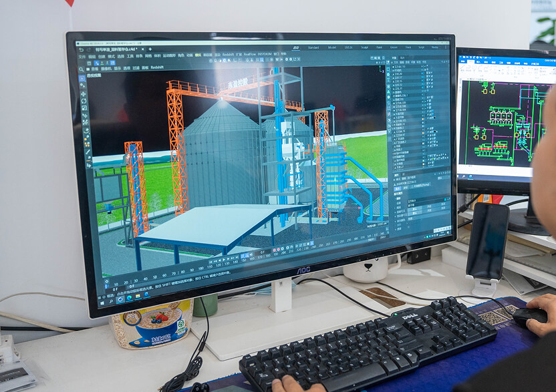
Task: Click the current frame 0 F field in playback bar
Action: (262, 252)
